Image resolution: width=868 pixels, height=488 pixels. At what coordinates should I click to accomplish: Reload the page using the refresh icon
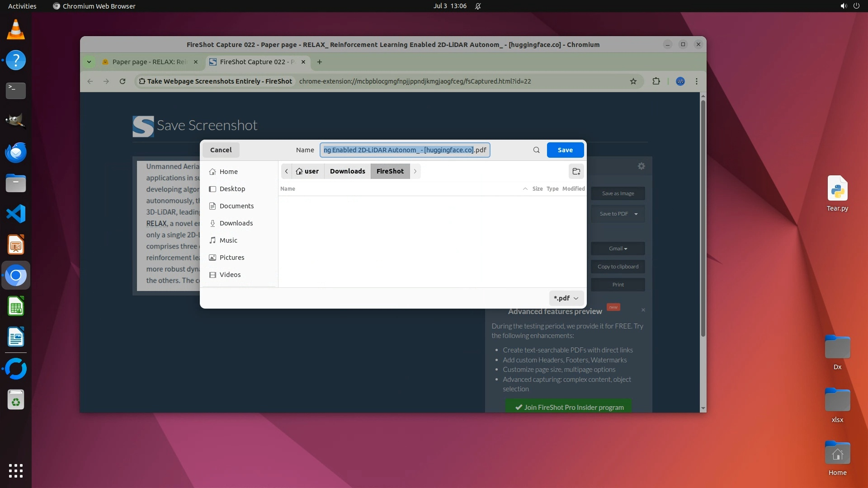122,81
